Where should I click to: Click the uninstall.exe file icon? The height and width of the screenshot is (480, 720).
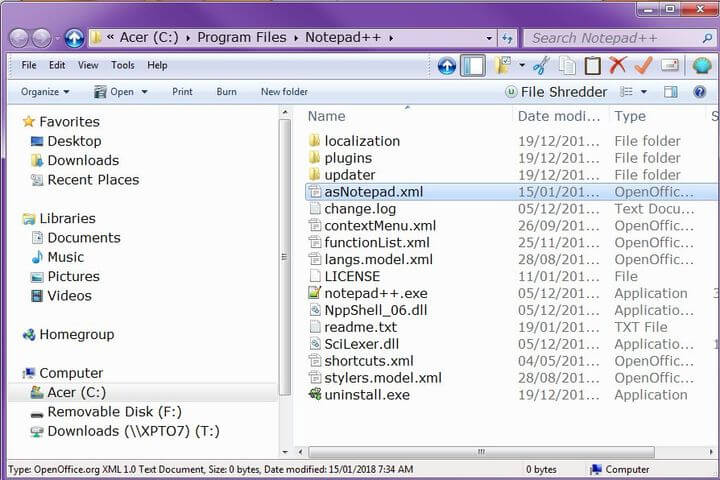pos(315,394)
